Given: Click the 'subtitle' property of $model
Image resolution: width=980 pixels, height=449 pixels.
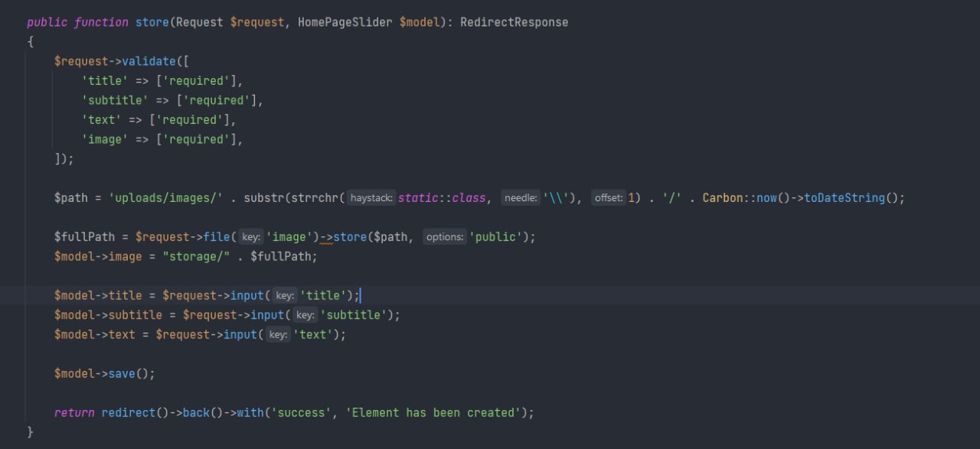Looking at the screenshot, I should click(x=135, y=315).
